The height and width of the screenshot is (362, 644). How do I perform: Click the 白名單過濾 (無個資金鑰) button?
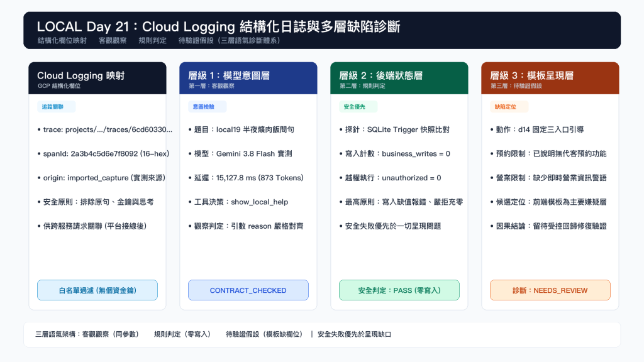(97, 290)
